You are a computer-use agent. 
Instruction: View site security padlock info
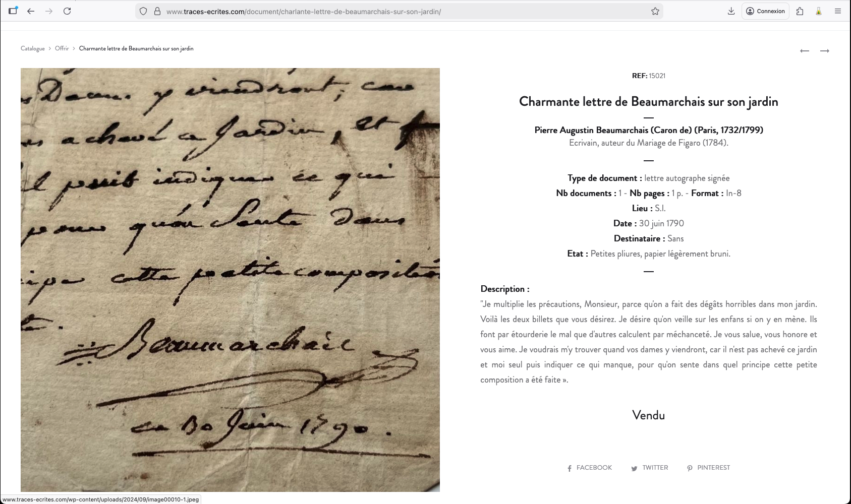click(x=157, y=11)
